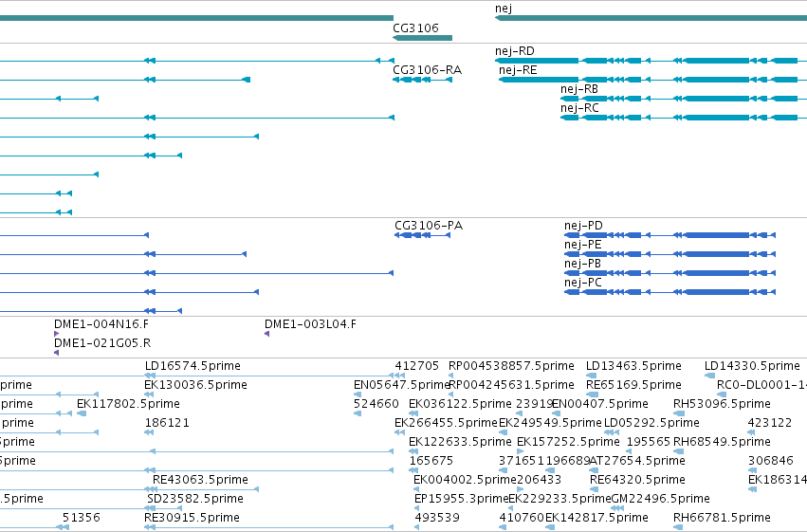
Task: Select the nej-PC protein label
Action: (x=582, y=283)
